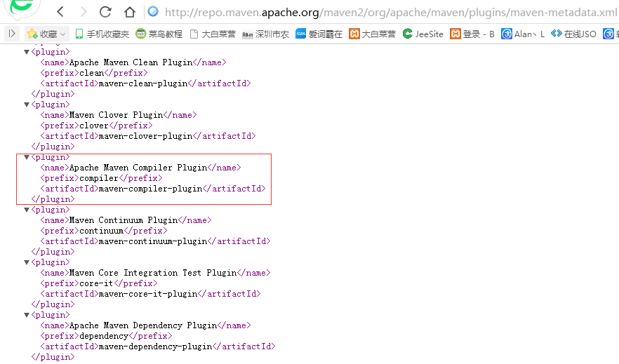The height and width of the screenshot is (364, 619).
Task: Click the prefix value 'compiler'
Action: click(x=99, y=178)
